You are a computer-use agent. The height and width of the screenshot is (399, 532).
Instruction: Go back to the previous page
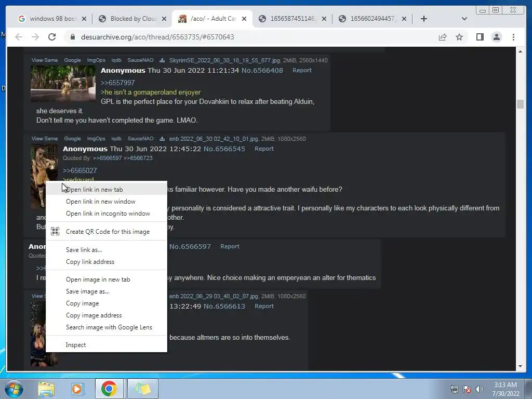coord(19,37)
